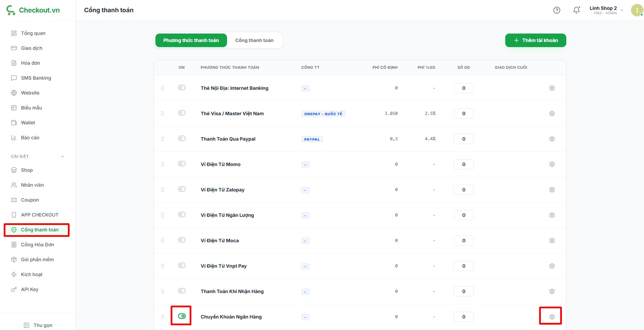644x330 pixels.
Task: Open the notifications bell
Action: pos(576,10)
